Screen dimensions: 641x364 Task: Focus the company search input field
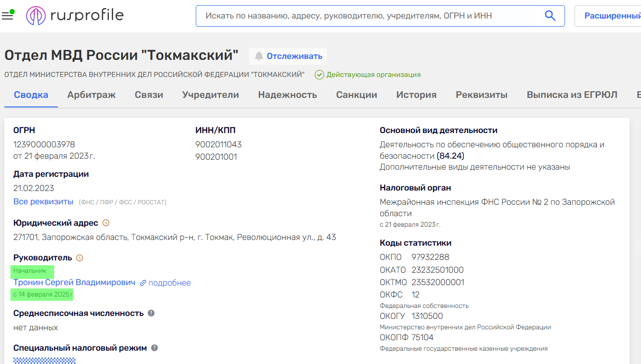(x=371, y=16)
